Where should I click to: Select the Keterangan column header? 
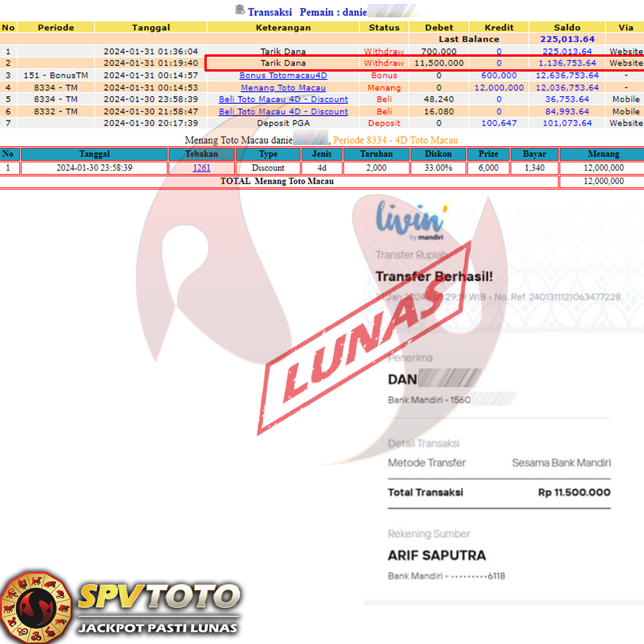[283, 28]
